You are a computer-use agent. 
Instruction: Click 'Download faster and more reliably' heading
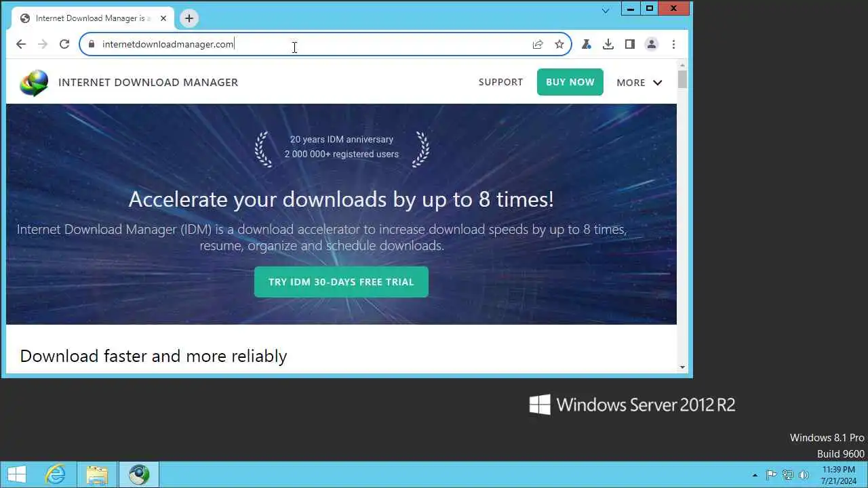[153, 356]
